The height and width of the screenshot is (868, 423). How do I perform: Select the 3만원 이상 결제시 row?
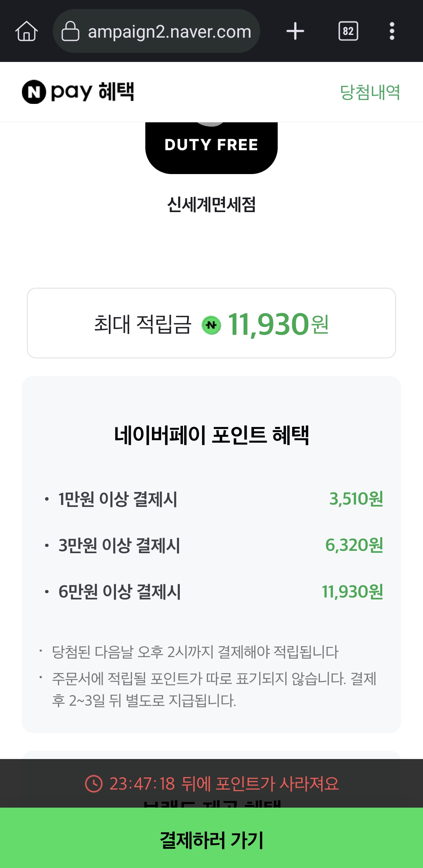pos(214,545)
